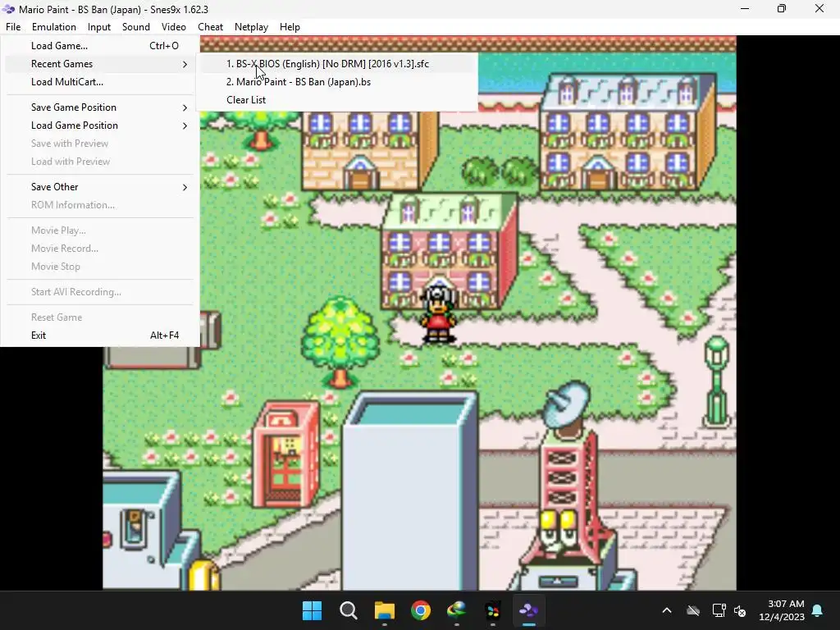
Task: Click the player character in game view
Action: [x=440, y=314]
